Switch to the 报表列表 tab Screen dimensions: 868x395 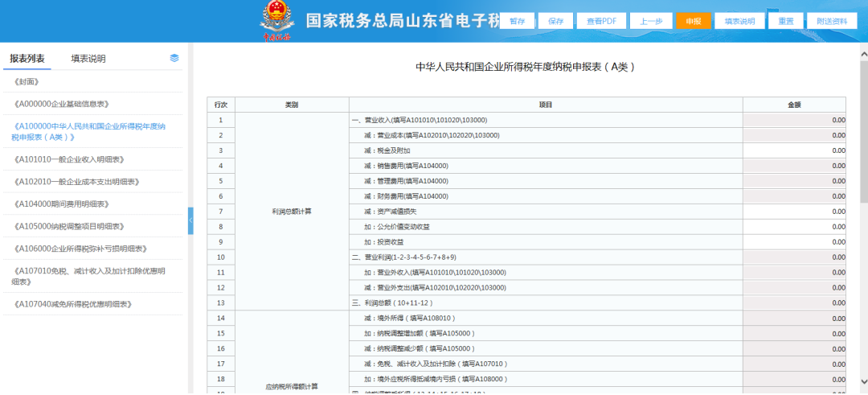[27, 59]
